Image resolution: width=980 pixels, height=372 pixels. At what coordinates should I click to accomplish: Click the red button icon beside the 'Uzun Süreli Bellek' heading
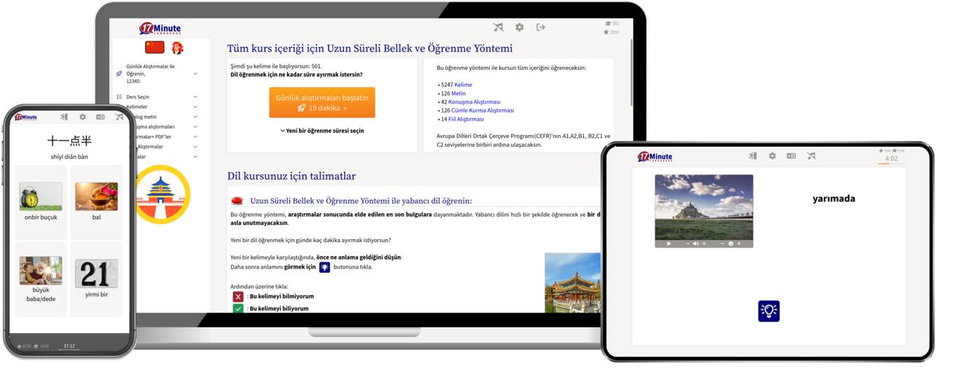pyautogui.click(x=237, y=201)
